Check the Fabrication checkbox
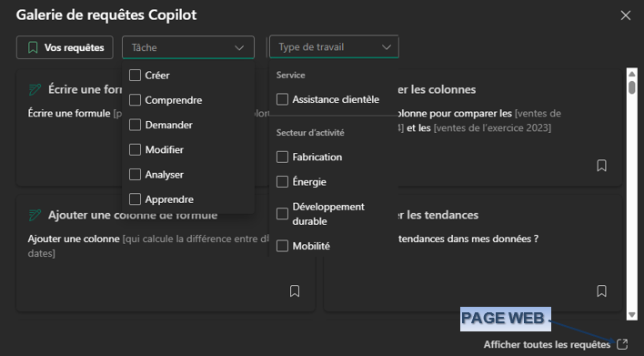 click(x=282, y=157)
